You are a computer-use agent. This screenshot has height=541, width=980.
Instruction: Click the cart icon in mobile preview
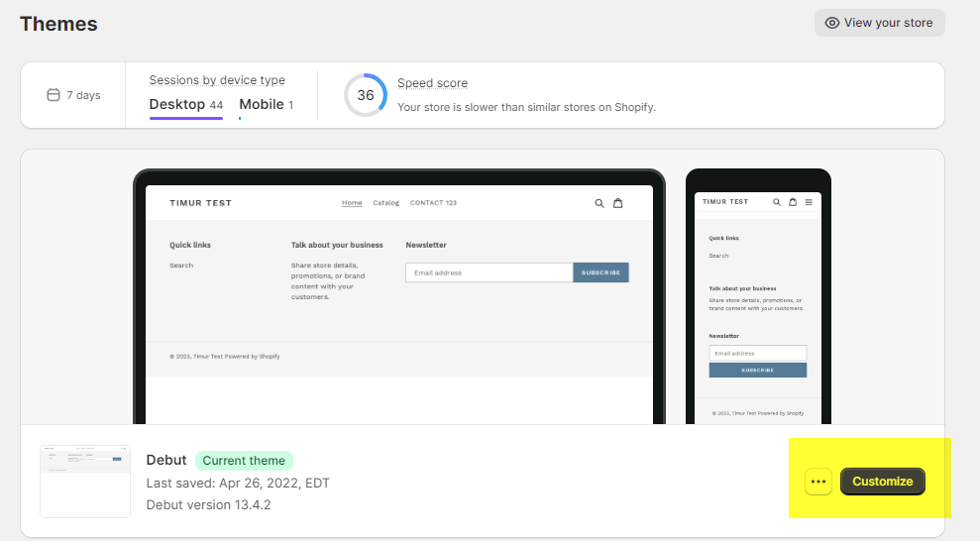coord(793,202)
